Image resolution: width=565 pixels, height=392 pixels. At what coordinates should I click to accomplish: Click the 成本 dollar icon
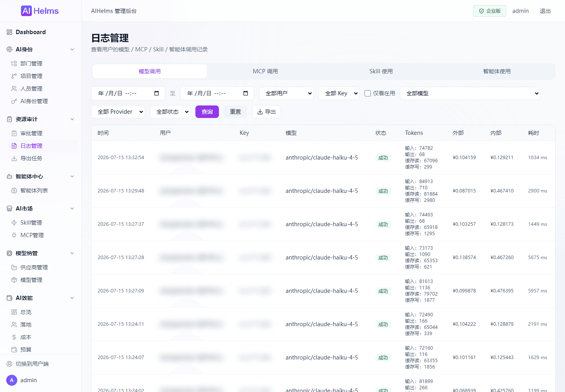[x=14, y=337]
